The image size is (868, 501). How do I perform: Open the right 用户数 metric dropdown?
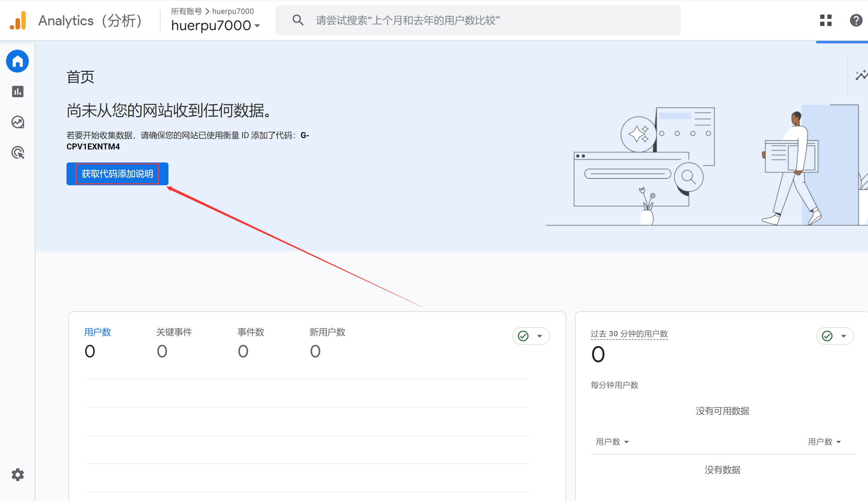(x=824, y=442)
